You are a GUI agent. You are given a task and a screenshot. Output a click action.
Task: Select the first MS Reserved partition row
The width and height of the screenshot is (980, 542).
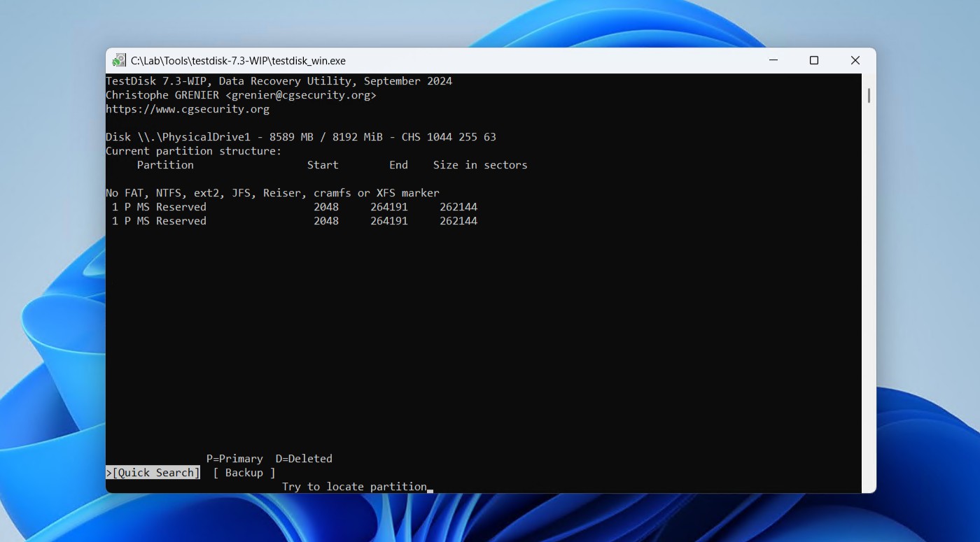click(294, 207)
